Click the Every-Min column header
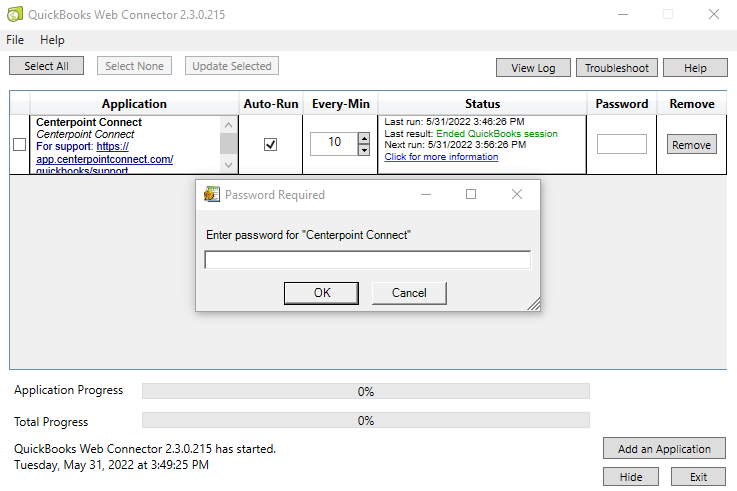This screenshot has height=491, width=737. pyautogui.click(x=340, y=103)
